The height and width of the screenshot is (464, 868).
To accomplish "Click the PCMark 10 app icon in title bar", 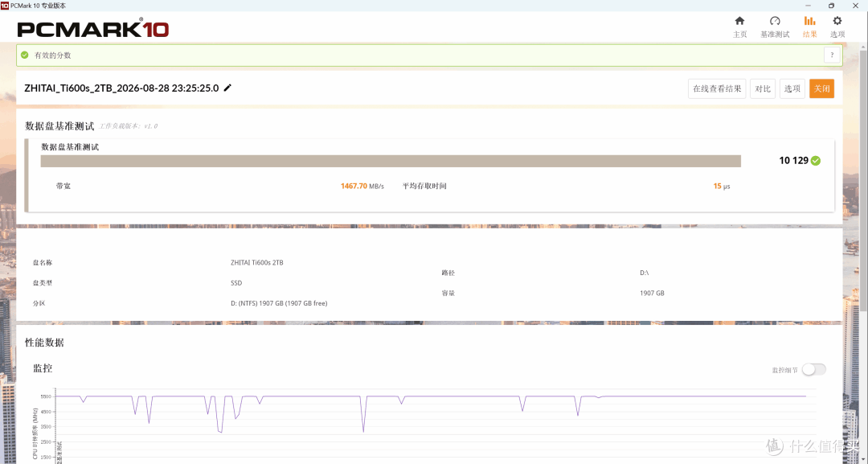I will click(x=5, y=5).
